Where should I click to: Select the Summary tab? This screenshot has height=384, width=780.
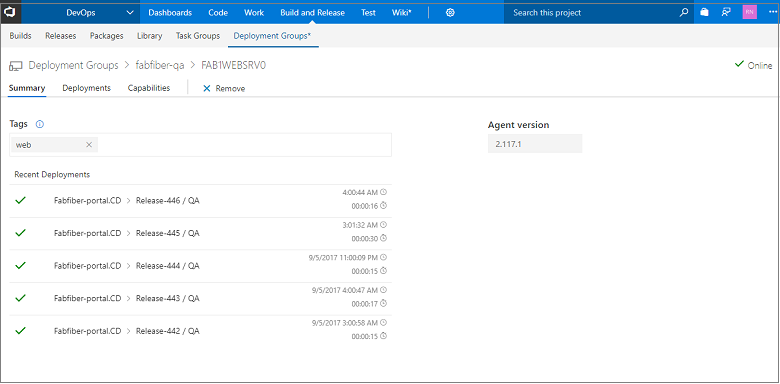point(27,88)
